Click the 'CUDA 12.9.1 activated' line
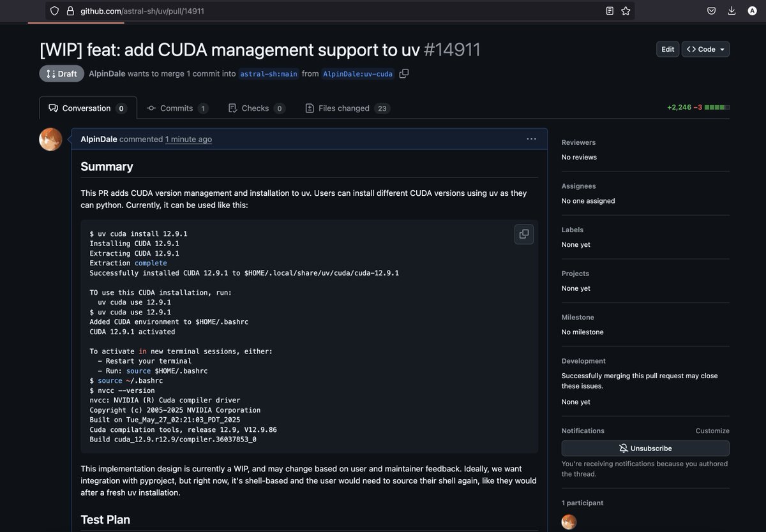Viewport: 766px width, 532px height. pos(132,332)
